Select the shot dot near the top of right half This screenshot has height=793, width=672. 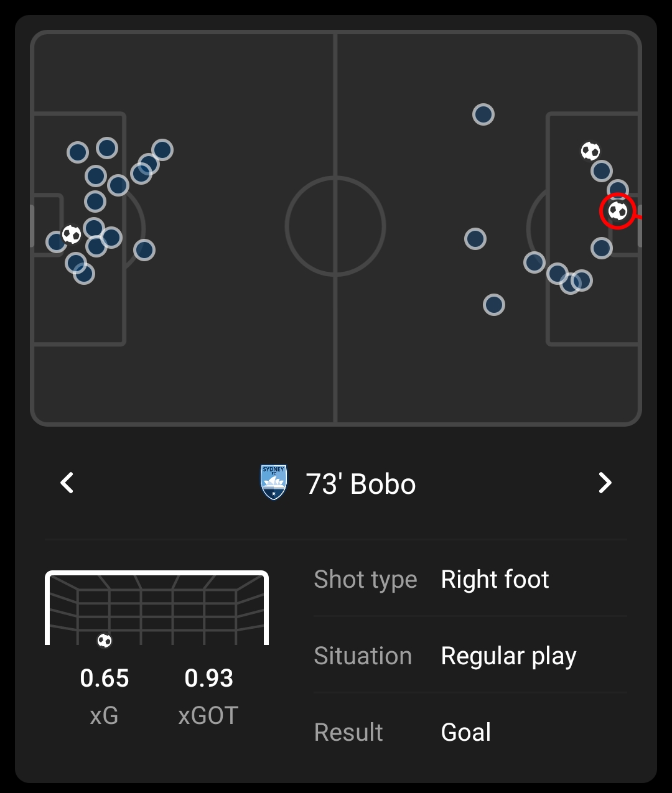483,114
